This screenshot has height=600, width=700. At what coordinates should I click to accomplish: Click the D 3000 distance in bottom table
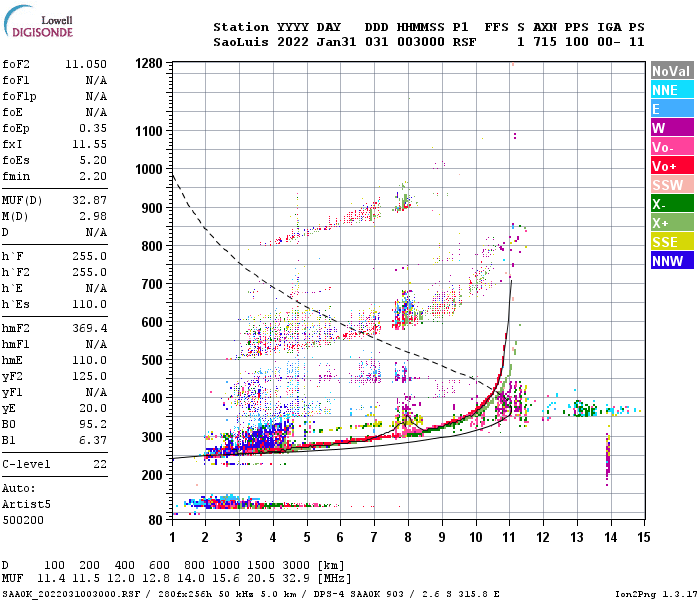pos(296,565)
